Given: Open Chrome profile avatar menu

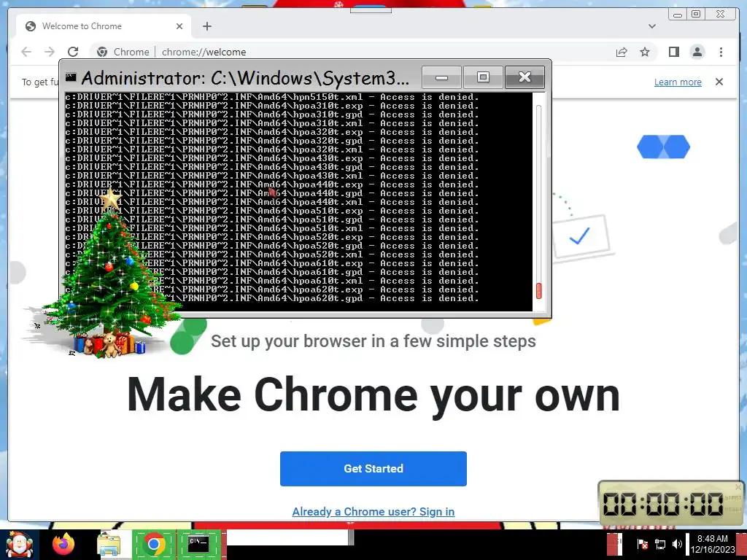Looking at the screenshot, I should point(697,52).
